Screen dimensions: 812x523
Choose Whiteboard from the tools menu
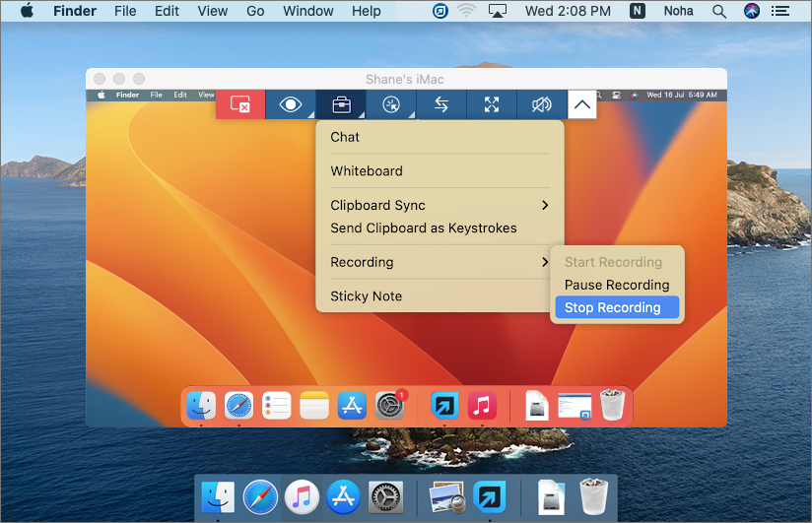pyautogui.click(x=367, y=170)
